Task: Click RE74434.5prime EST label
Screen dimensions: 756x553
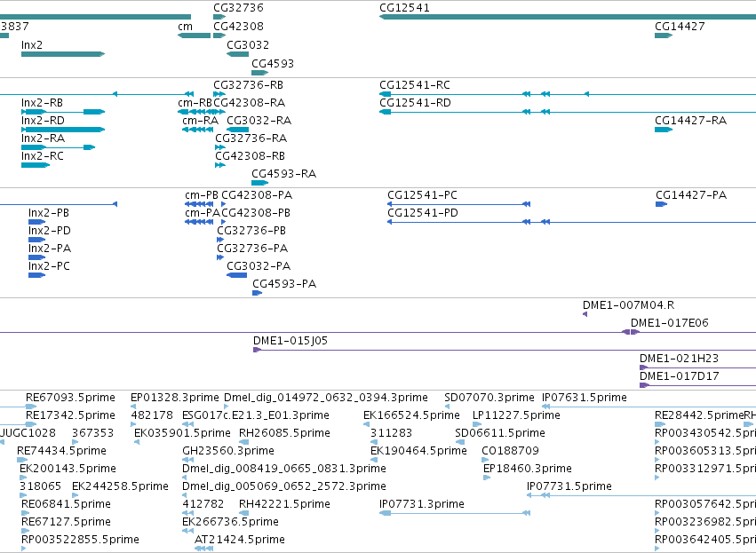Action: coord(61,451)
